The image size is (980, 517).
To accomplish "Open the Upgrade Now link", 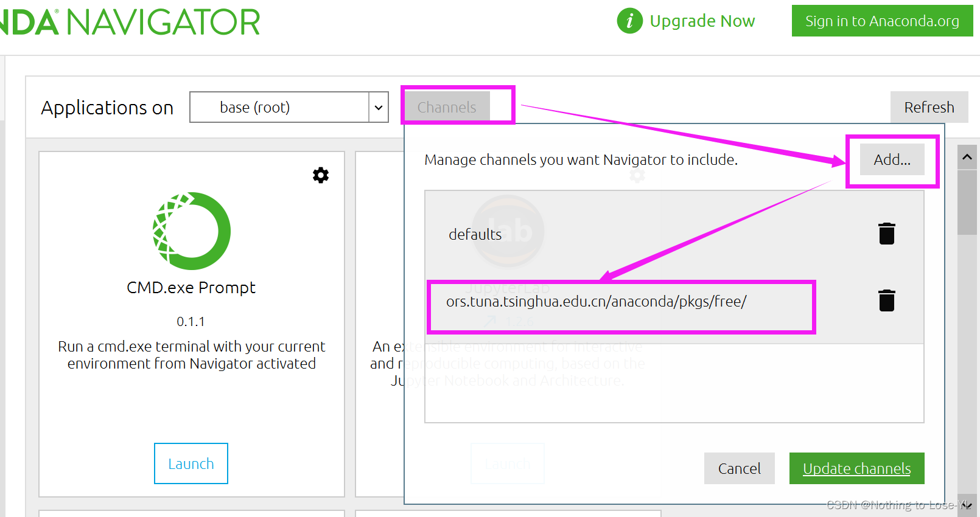I will 702,21.
